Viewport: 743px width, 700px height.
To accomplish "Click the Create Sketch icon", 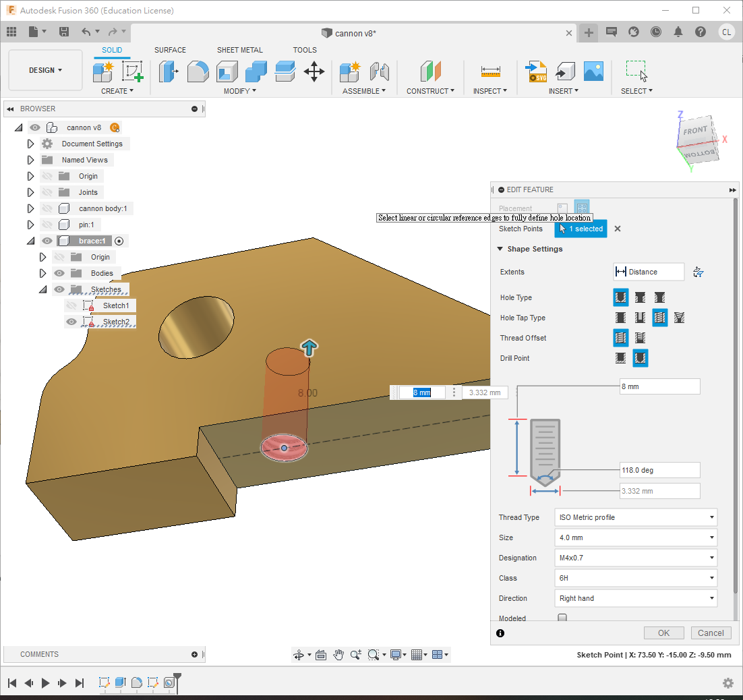I will pos(133,71).
